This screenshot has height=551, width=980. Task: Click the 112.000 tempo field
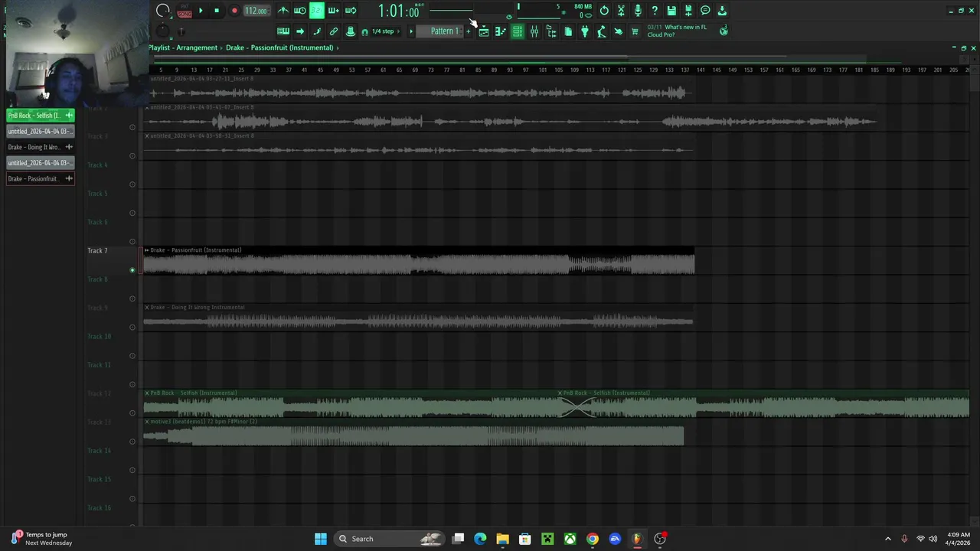256,11
